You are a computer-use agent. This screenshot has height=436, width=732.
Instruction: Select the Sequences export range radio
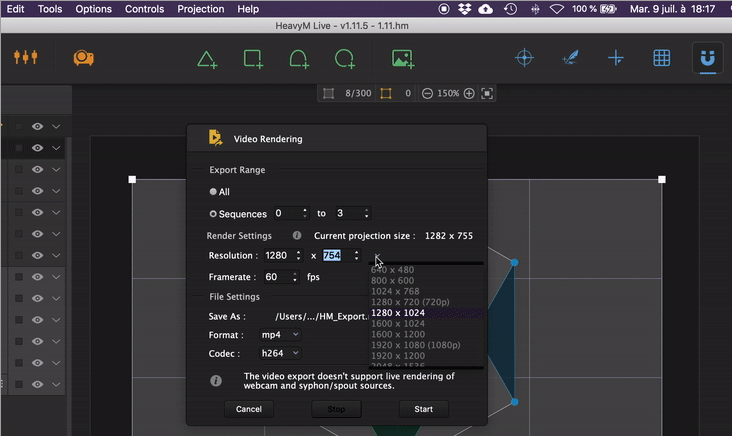click(213, 214)
